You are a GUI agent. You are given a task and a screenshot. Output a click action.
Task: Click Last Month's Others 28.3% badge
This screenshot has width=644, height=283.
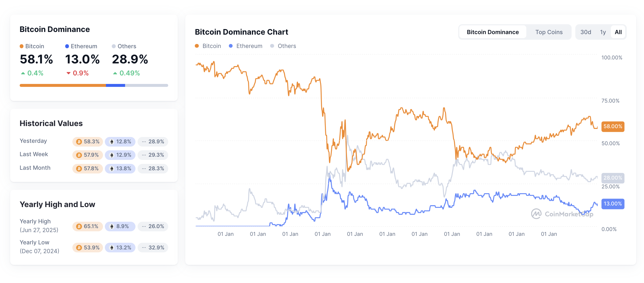click(x=153, y=168)
